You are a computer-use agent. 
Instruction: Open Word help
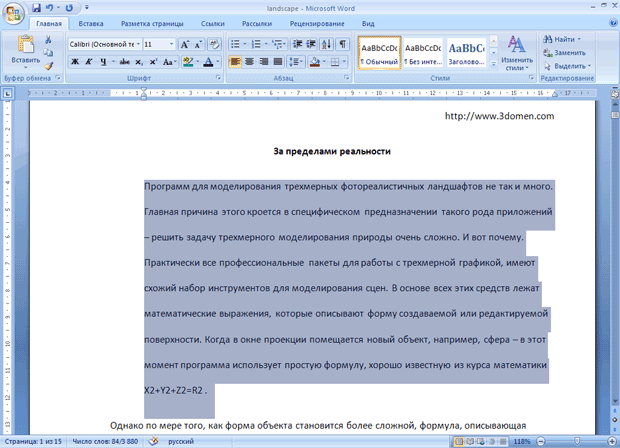tap(613, 23)
